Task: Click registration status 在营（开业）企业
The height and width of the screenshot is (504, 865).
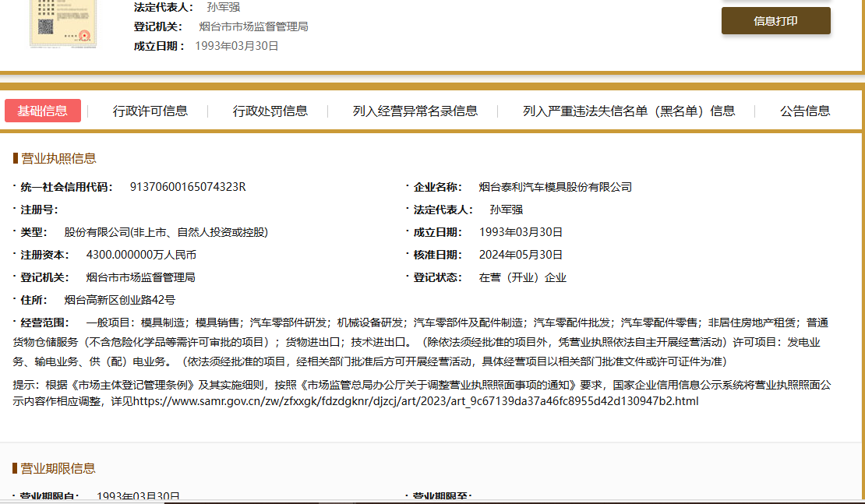Action: tap(522, 277)
